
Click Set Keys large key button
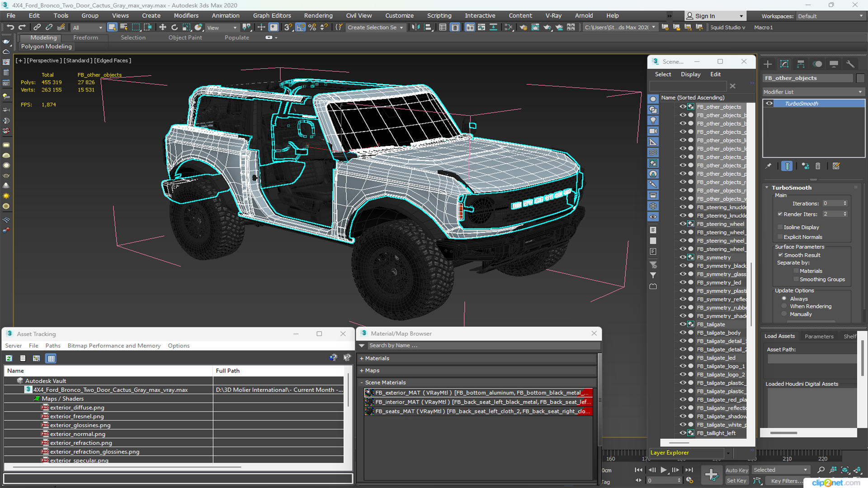(711, 474)
